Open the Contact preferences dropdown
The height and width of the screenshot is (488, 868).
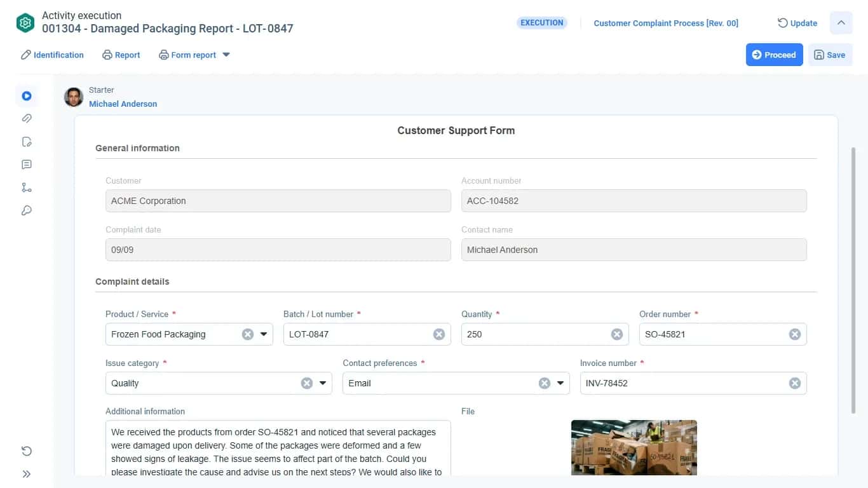560,383
